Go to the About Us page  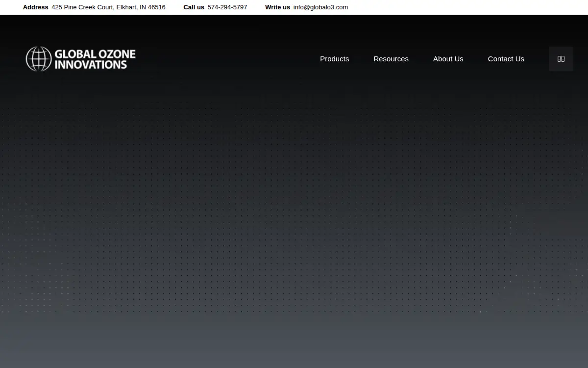click(448, 59)
